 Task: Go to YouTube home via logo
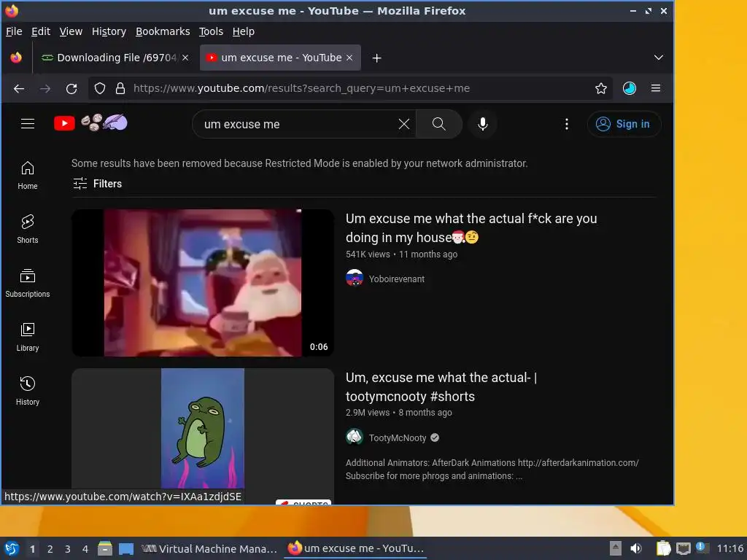pos(90,122)
